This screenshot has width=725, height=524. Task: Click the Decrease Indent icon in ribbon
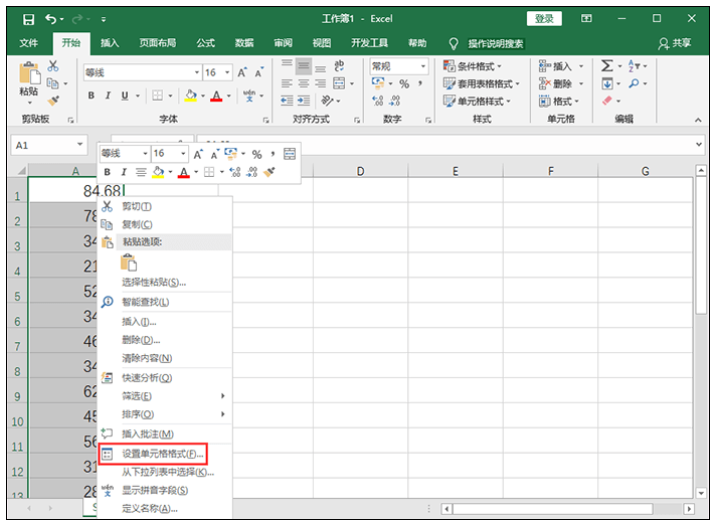click(287, 100)
